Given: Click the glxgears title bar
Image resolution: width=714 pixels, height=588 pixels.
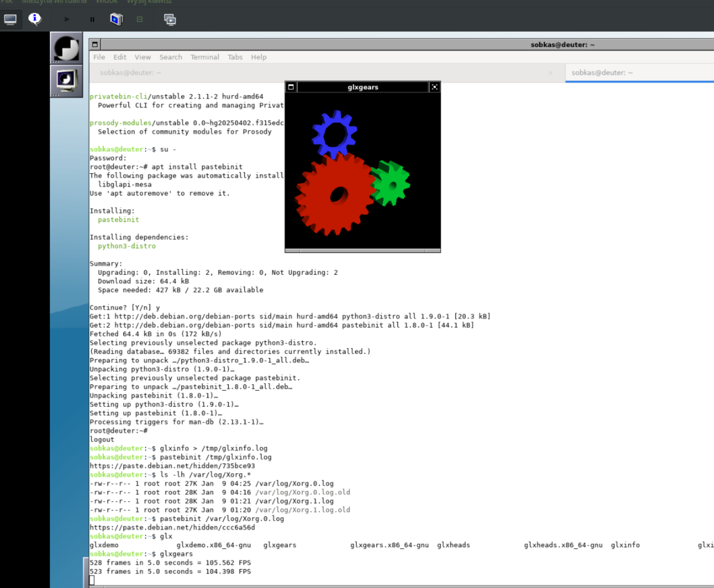Looking at the screenshot, I should pyautogui.click(x=362, y=87).
